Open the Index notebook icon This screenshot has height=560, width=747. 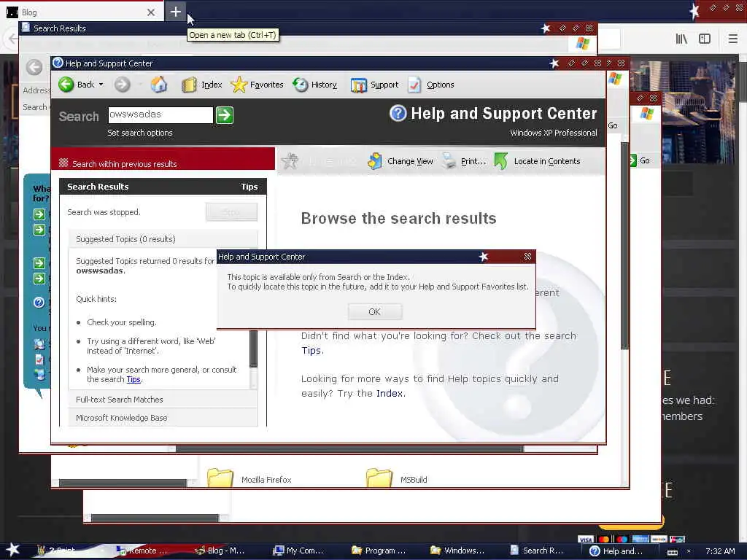pyautogui.click(x=189, y=85)
